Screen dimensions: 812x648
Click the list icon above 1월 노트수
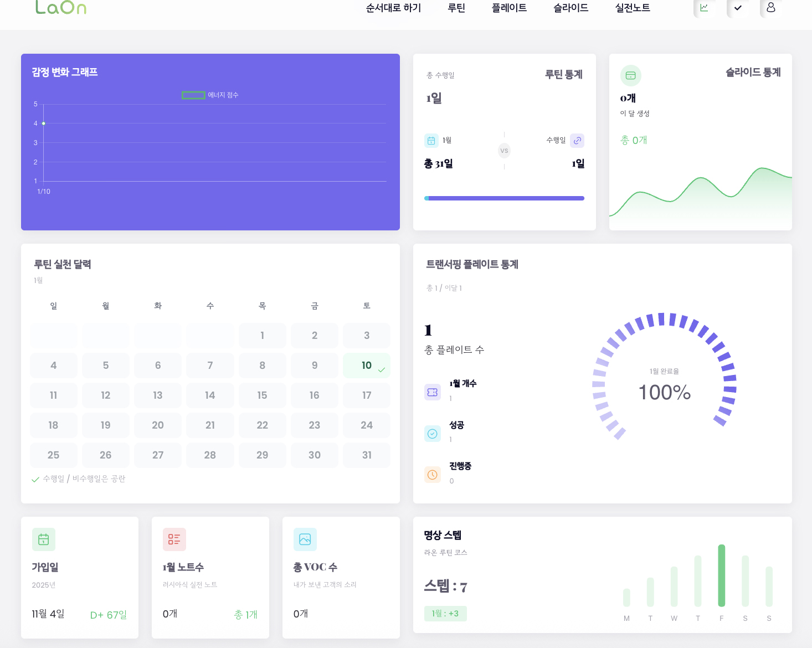[x=174, y=539]
